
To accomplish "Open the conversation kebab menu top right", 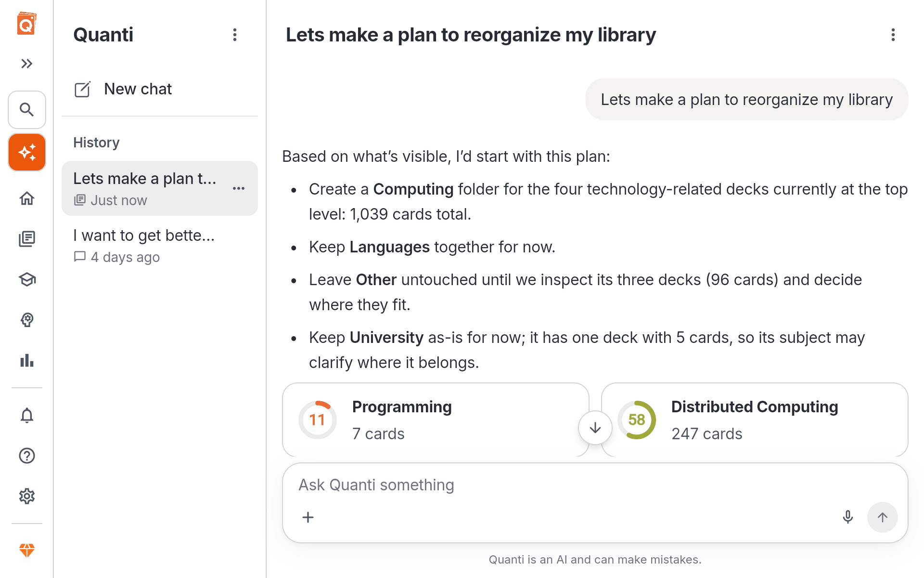I will pos(893,35).
